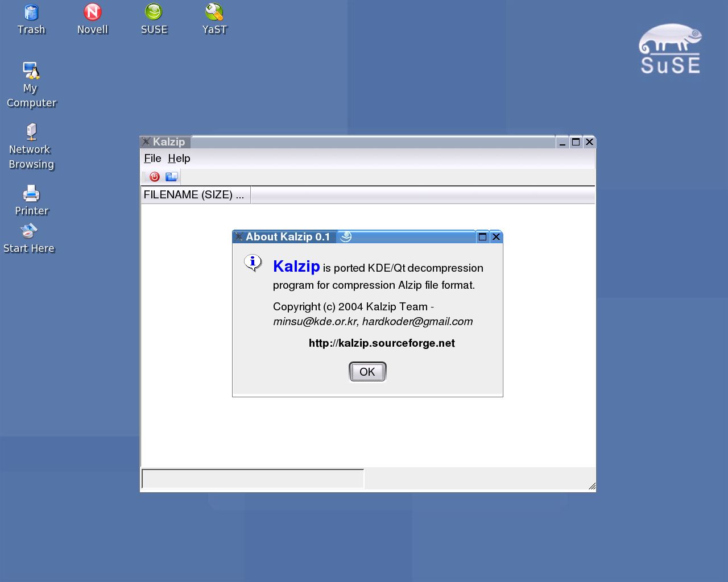The width and height of the screenshot is (728, 582).
Task: Click the Kalzip window resize grip
Action: tap(591, 486)
